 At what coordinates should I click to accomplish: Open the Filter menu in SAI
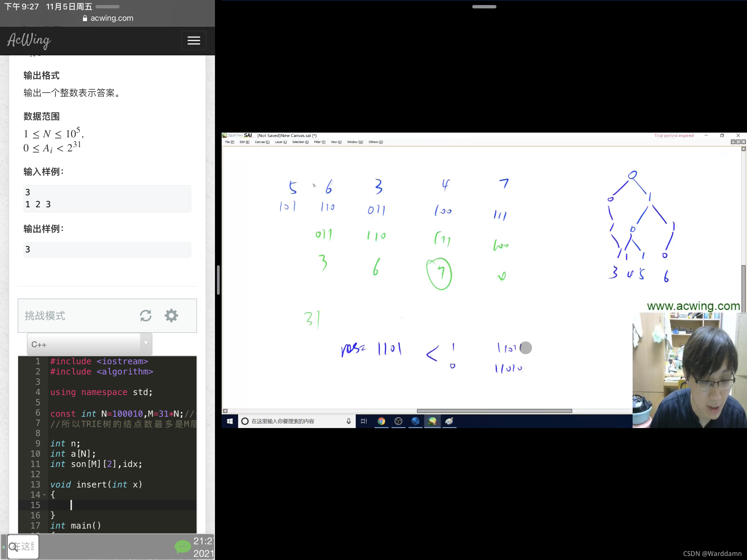(x=319, y=142)
